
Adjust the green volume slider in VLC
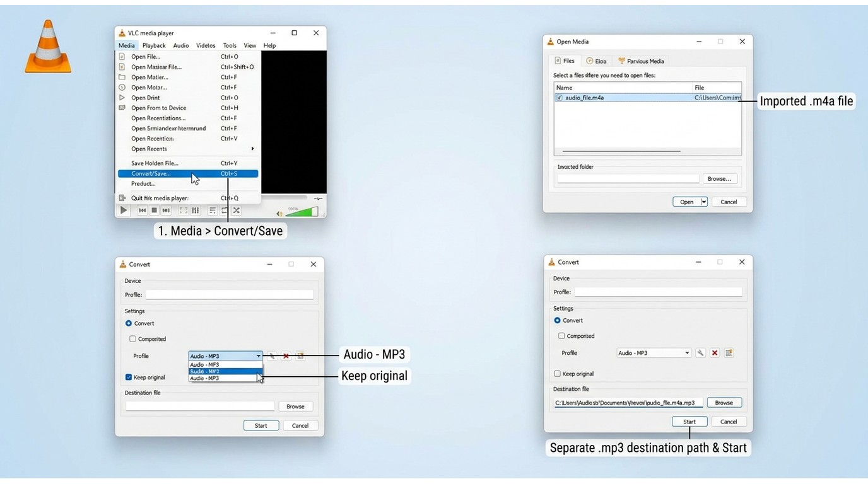(303, 212)
